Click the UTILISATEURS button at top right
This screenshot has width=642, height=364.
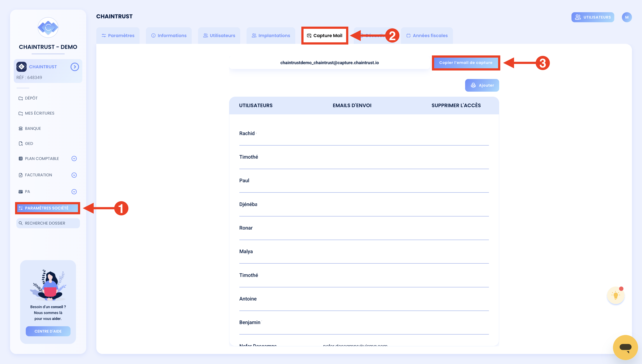point(593,17)
